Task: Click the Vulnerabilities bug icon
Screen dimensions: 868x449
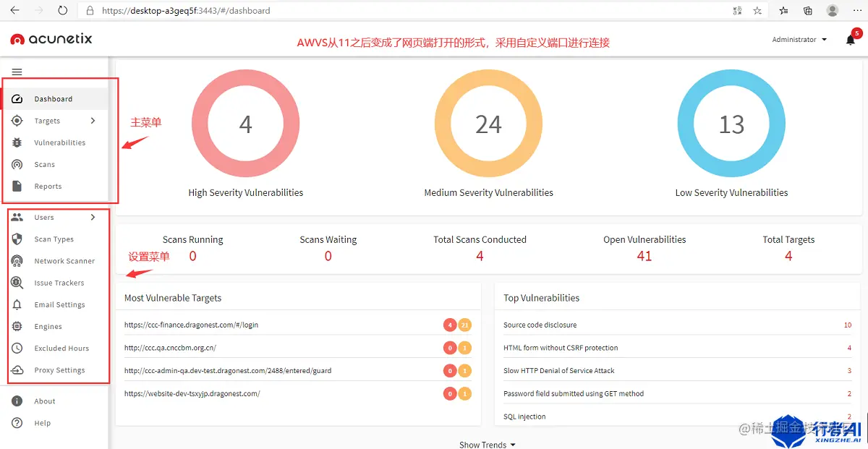Action: click(x=17, y=142)
